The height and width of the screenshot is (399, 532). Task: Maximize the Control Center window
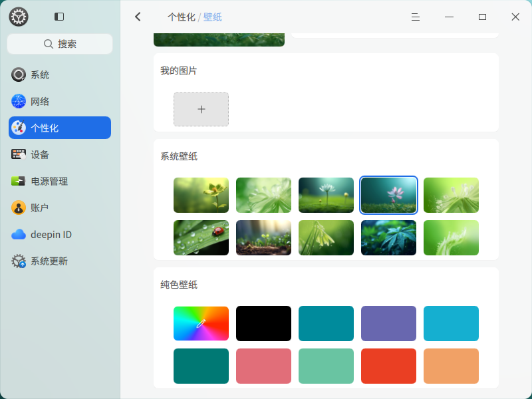point(482,17)
